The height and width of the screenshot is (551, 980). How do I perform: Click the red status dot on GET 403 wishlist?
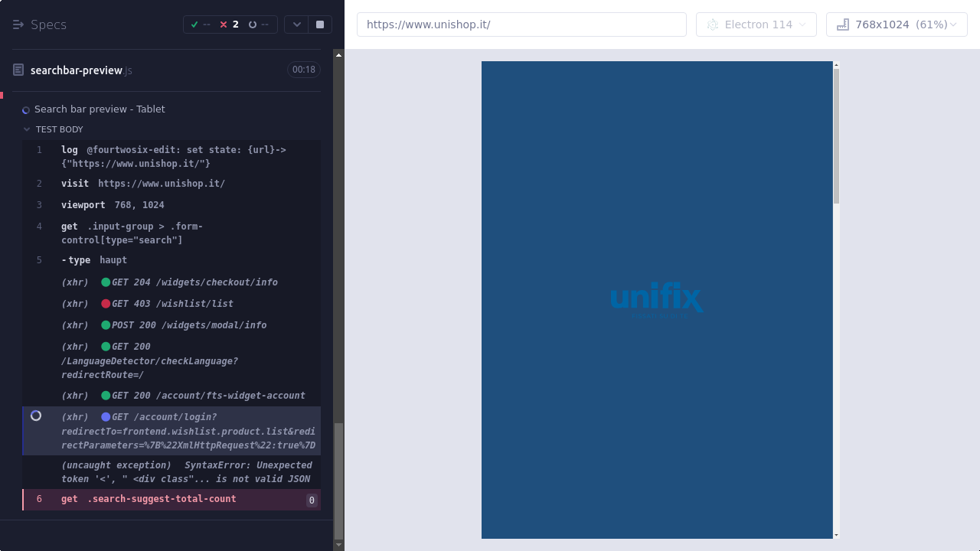[106, 304]
